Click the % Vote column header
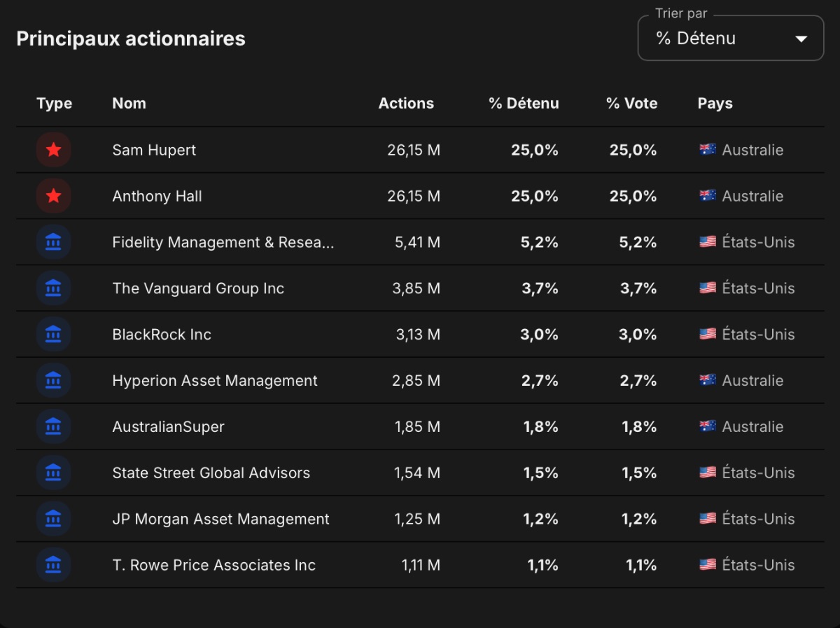This screenshot has width=840, height=628. coord(632,104)
